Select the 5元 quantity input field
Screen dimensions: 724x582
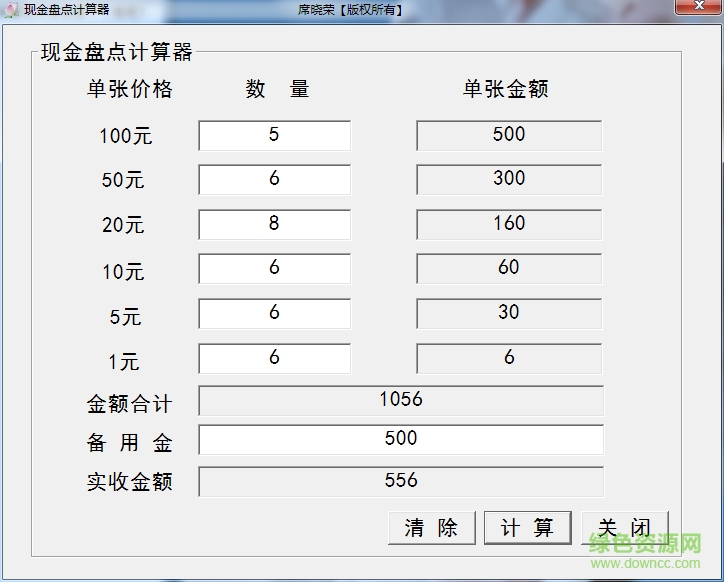pyautogui.click(x=275, y=313)
